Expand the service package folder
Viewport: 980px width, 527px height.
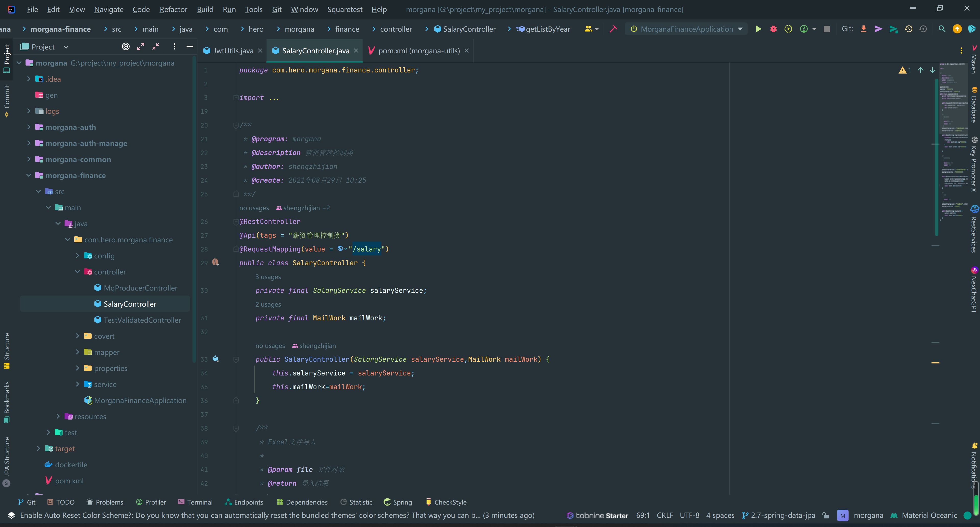(x=77, y=384)
